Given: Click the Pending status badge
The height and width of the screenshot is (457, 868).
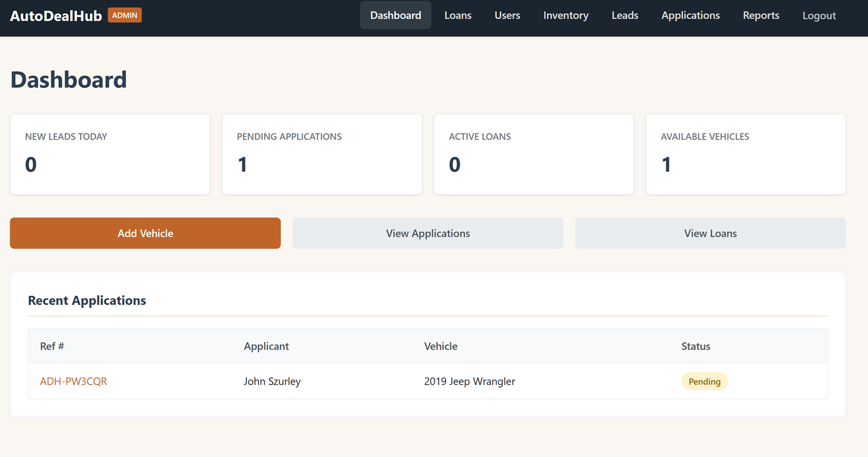Looking at the screenshot, I should [x=704, y=381].
